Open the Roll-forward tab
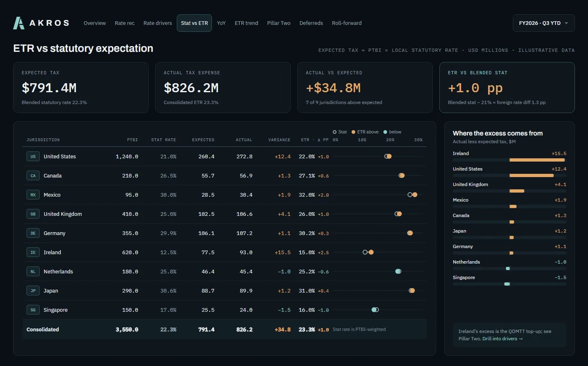 coord(347,23)
